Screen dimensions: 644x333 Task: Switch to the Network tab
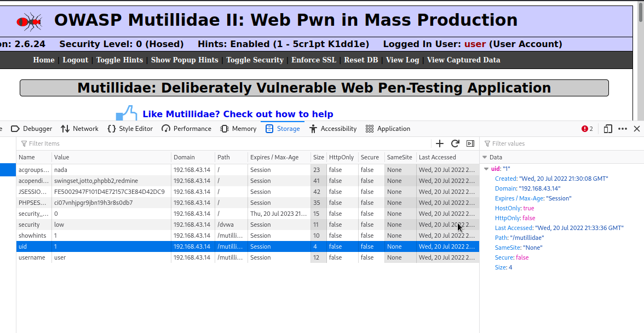80,129
